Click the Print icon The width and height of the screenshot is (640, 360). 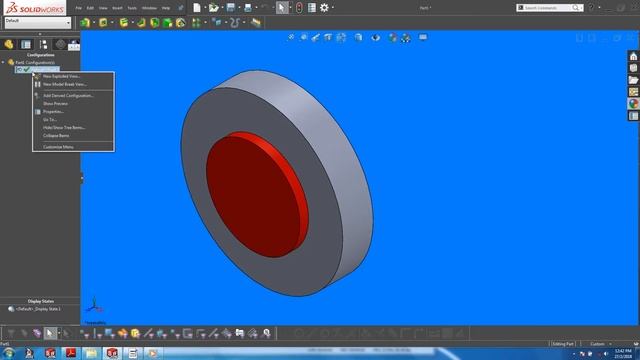tap(248, 7)
